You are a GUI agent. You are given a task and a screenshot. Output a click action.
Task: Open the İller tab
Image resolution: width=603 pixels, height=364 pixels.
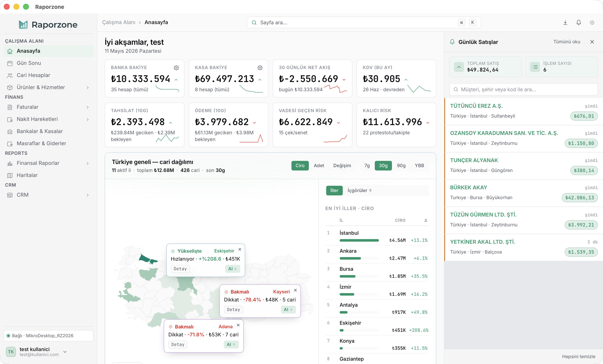tap(334, 190)
